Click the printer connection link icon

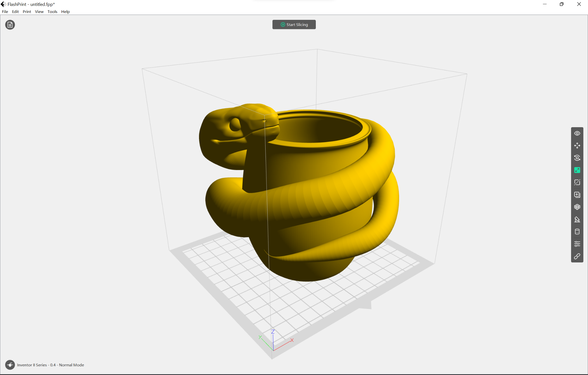[x=577, y=256]
